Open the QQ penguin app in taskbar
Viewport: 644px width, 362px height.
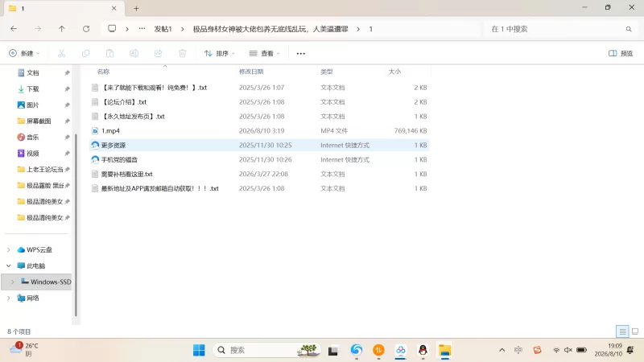(423, 350)
